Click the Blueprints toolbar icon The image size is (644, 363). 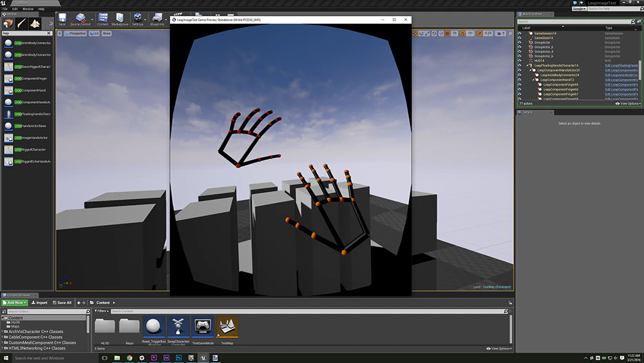tap(157, 19)
